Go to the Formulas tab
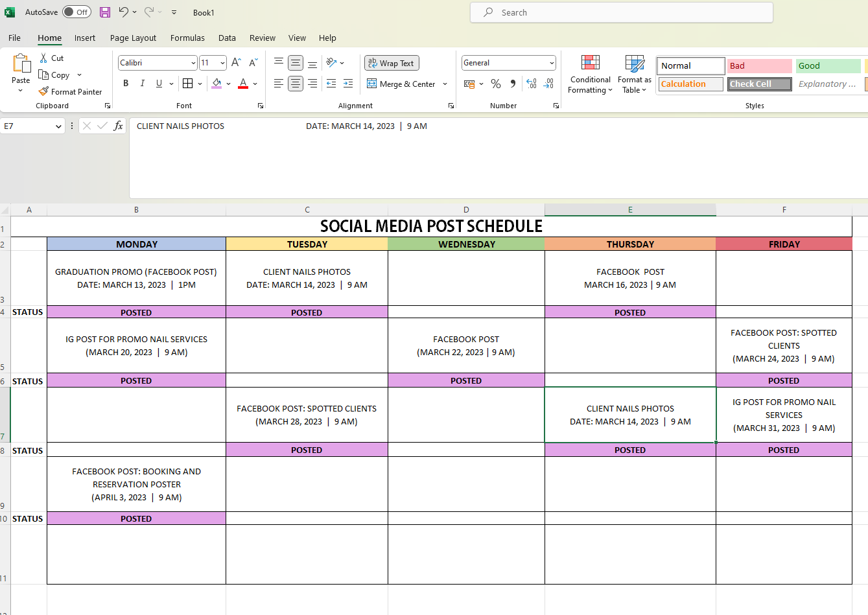The height and width of the screenshot is (615, 868). (x=187, y=38)
